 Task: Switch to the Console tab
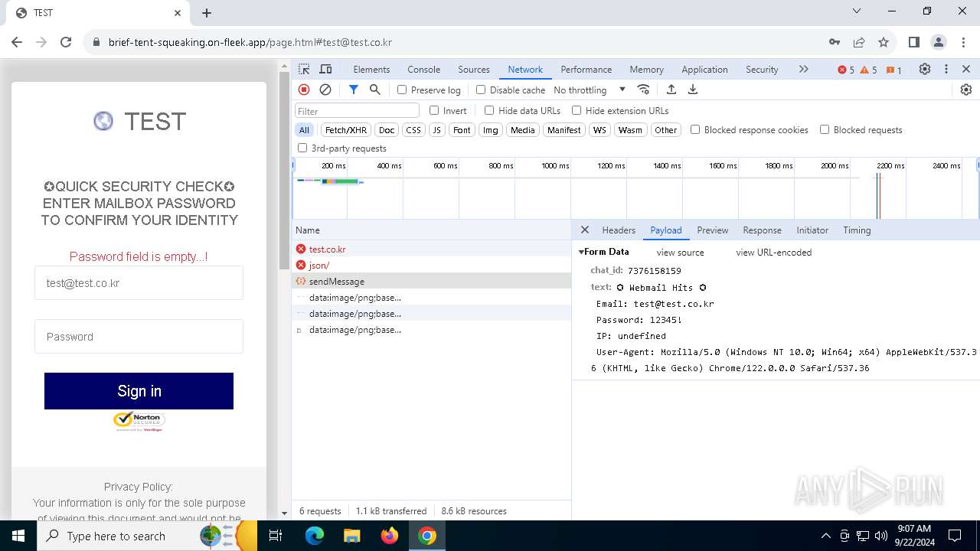pos(423,69)
